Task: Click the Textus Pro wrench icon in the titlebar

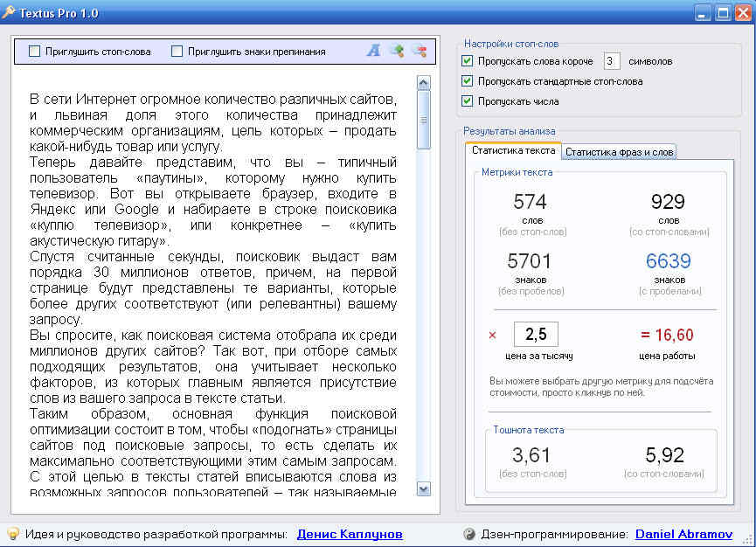Action: click(x=11, y=12)
